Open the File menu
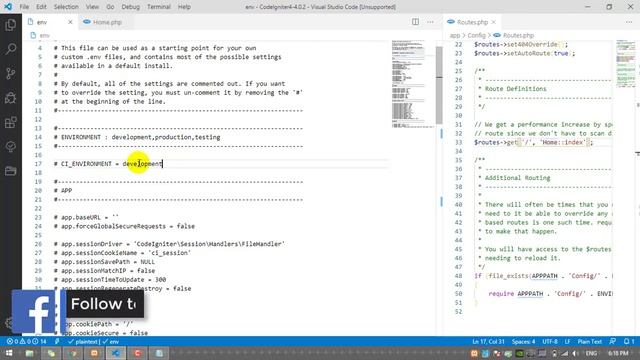 [x=24, y=7]
